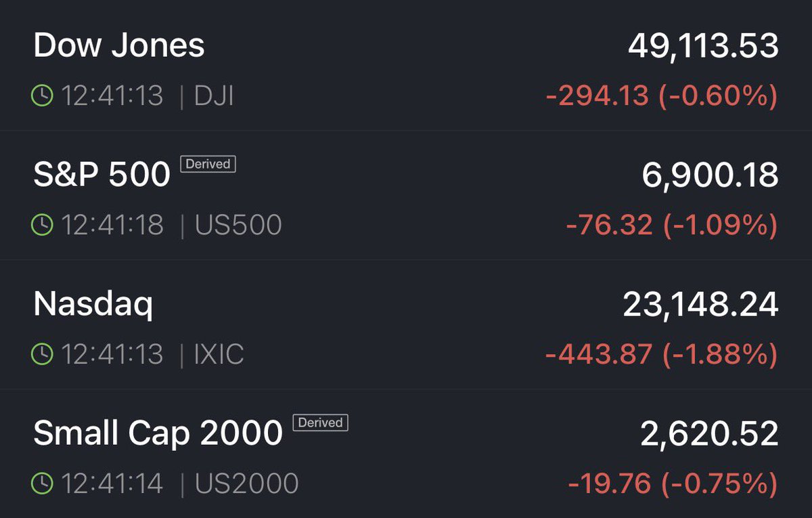The height and width of the screenshot is (518, 812).
Task: Click the Derived badge next to Small Cap 2000
Action: (320, 423)
